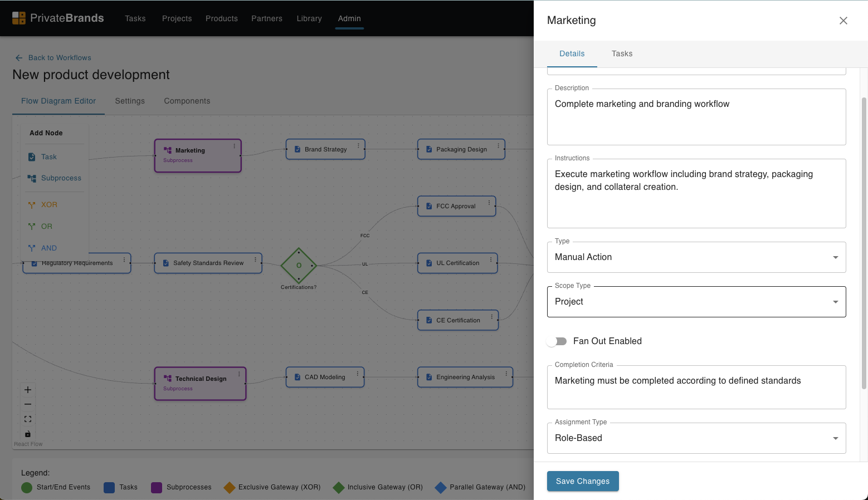
Task: Zoom in on the flow diagram
Action: (27, 389)
